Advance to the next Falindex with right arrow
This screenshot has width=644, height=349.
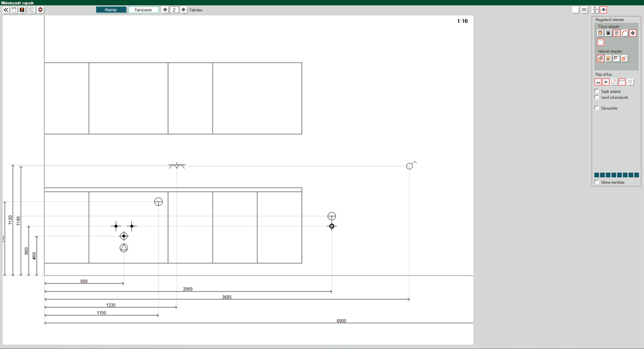click(x=184, y=10)
